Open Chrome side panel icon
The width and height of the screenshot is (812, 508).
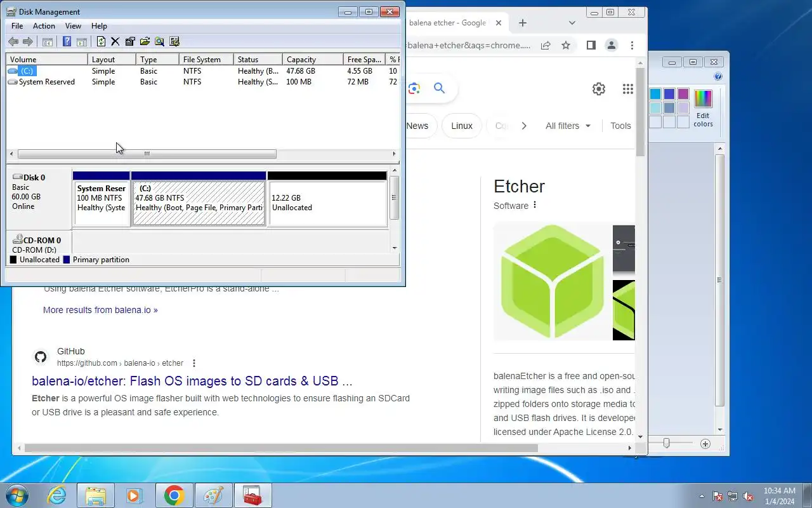point(591,45)
